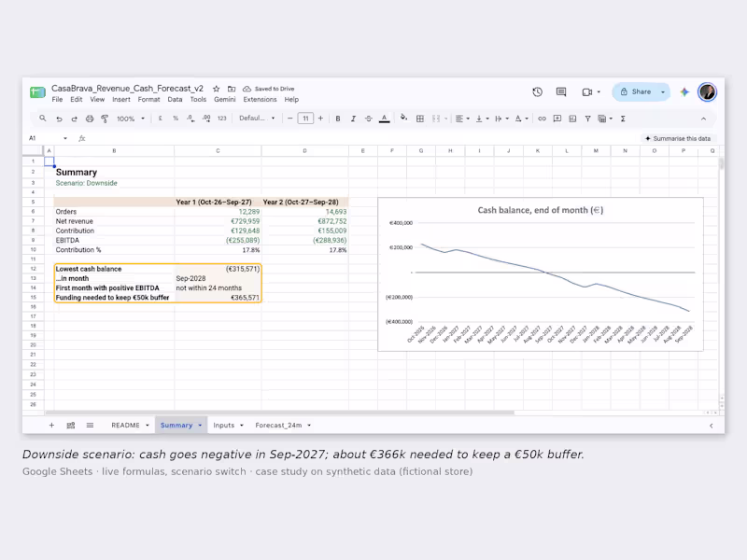Screen dimensions: 747x560
Task: Open the Share options arrow
Action: tap(663, 91)
